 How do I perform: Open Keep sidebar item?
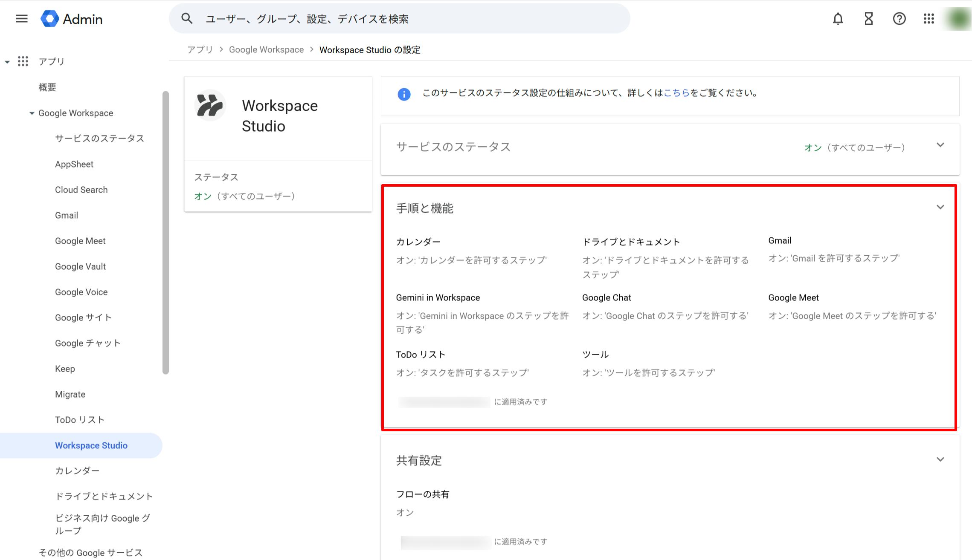tap(65, 369)
